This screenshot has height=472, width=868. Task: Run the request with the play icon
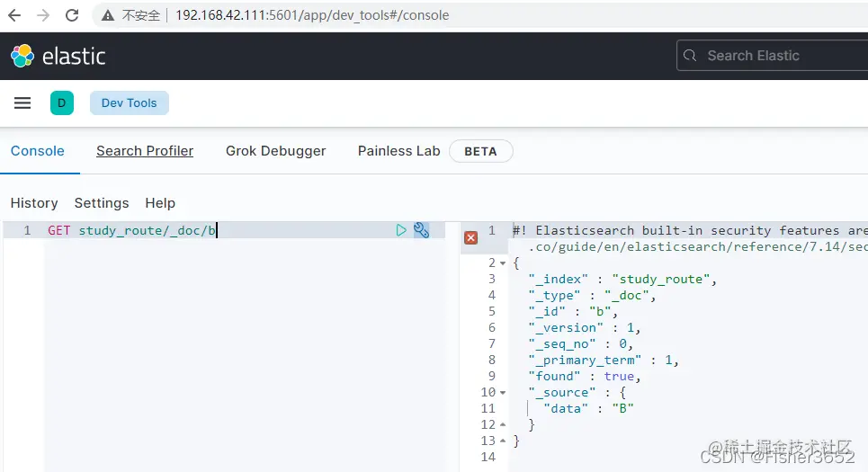point(401,230)
